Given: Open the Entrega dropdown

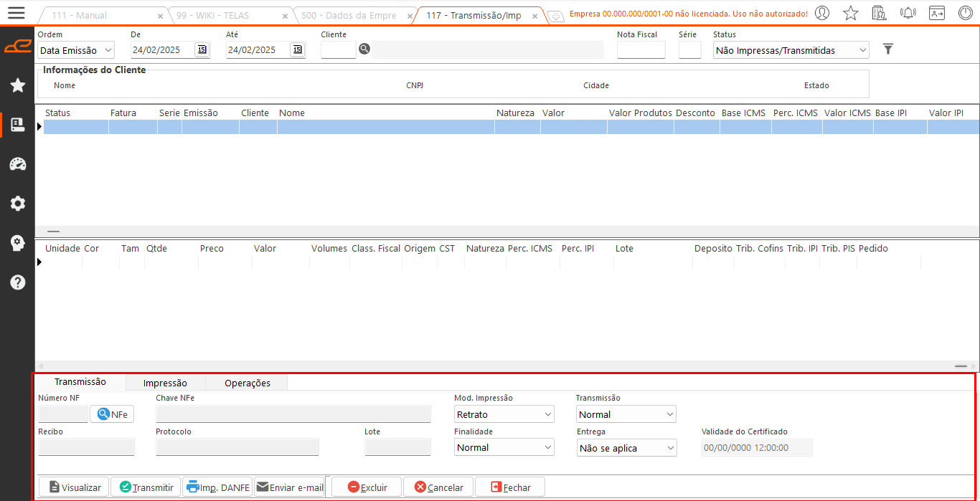Looking at the screenshot, I should pos(627,448).
